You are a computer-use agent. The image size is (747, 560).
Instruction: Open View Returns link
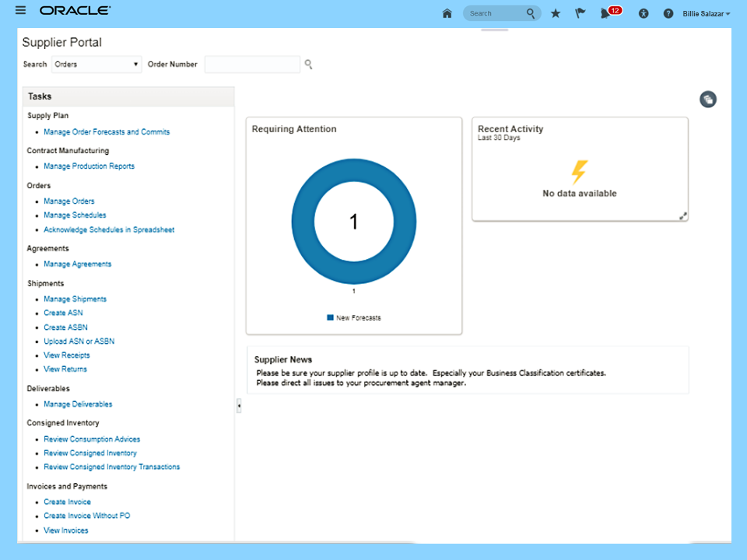coord(65,369)
